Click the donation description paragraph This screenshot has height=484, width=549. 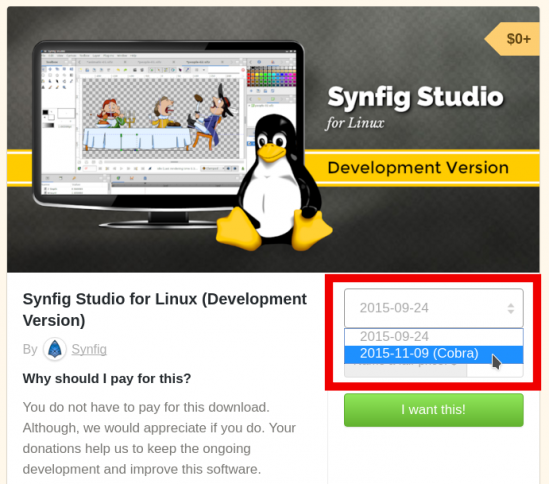(159, 438)
